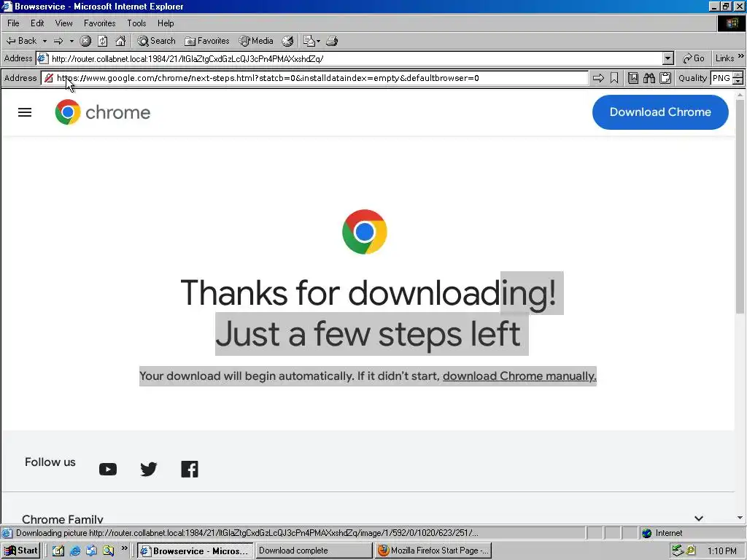Screen dimensions: 747x560
Task: Open the File menu
Action: coord(13,23)
